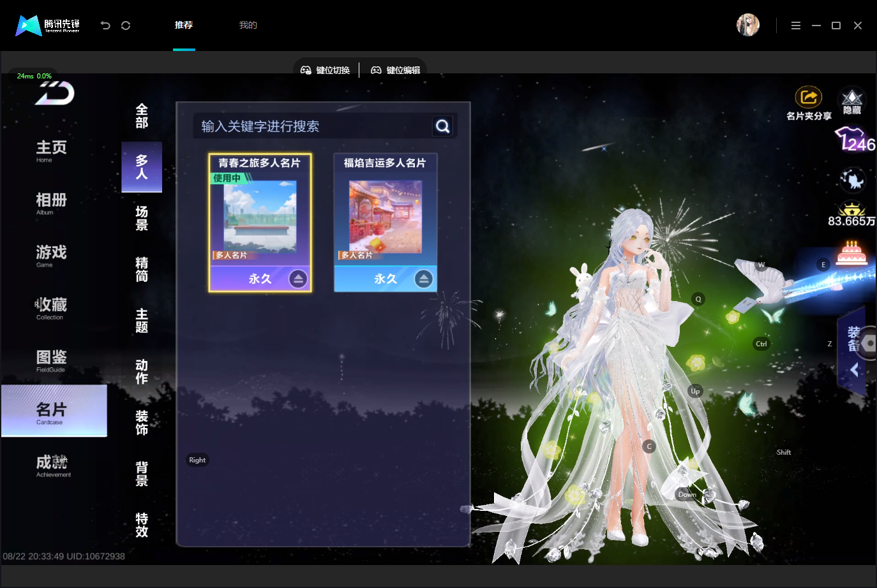Click the pet icon on right
The height and width of the screenshot is (588, 877).
(853, 180)
